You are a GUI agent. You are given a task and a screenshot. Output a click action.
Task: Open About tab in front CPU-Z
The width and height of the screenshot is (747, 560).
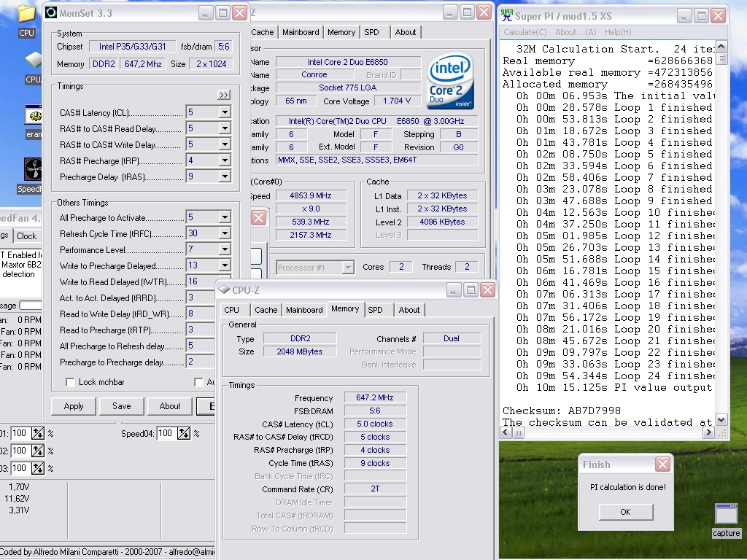(x=409, y=310)
